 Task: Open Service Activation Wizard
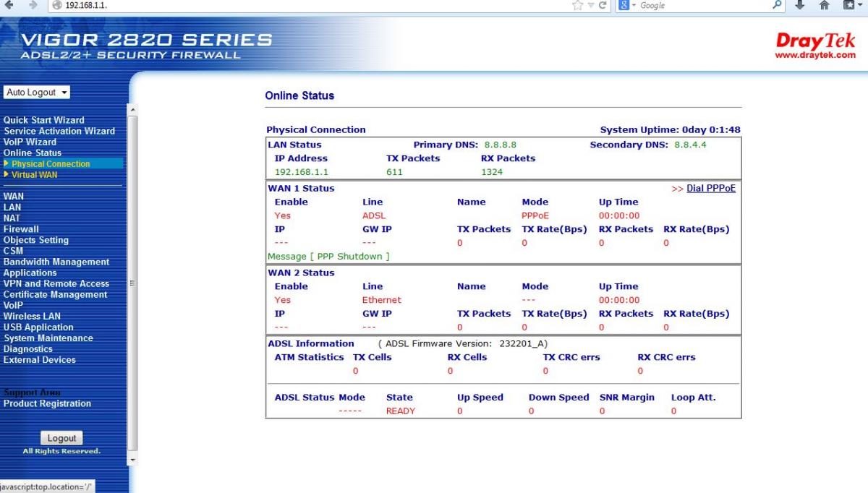(x=59, y=131)
